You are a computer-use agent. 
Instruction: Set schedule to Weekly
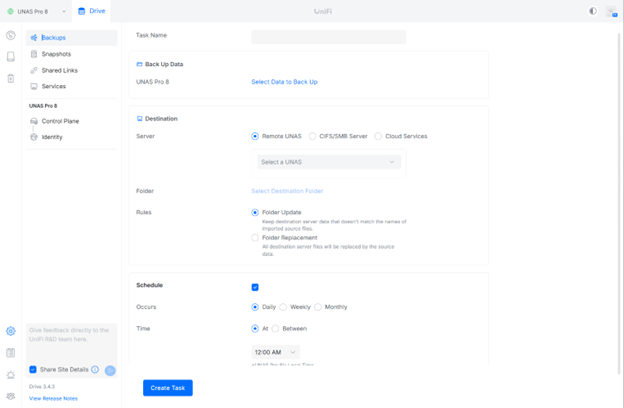pos(283,307)
